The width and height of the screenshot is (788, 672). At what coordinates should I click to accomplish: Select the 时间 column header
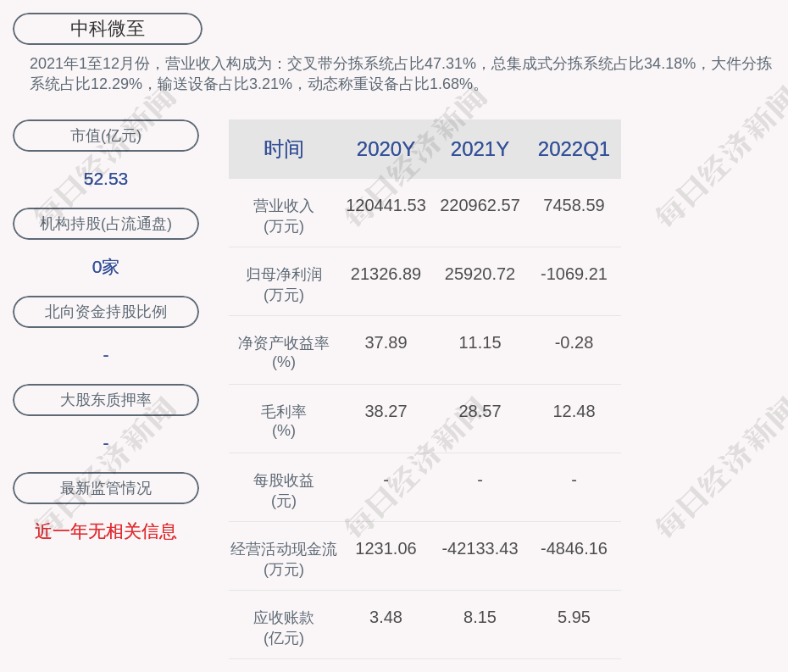(283, 149)
